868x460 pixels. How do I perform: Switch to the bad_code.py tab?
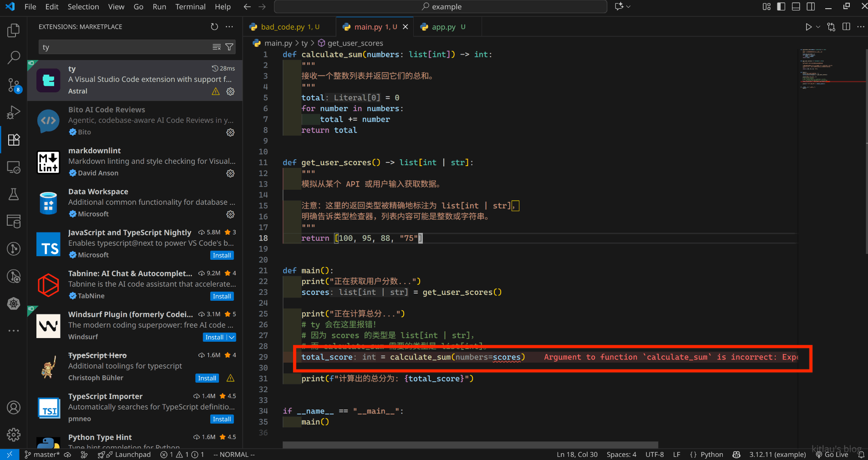coord(283,27)
